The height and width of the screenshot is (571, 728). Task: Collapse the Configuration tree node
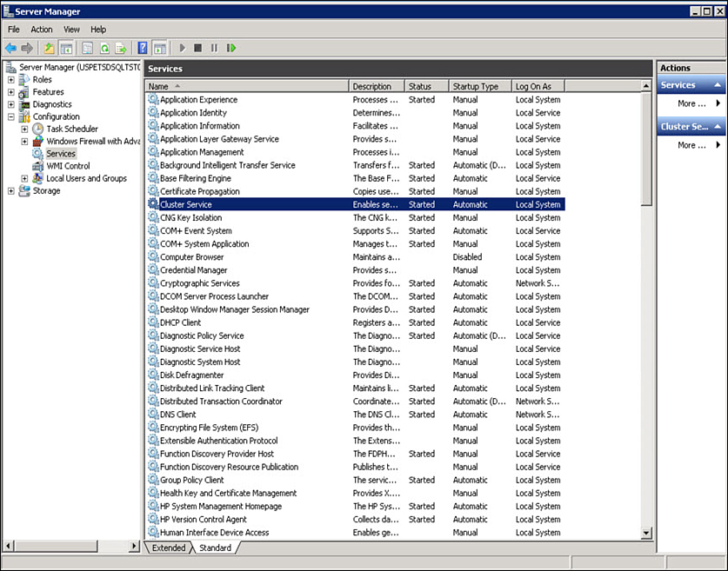coord(11,116)
